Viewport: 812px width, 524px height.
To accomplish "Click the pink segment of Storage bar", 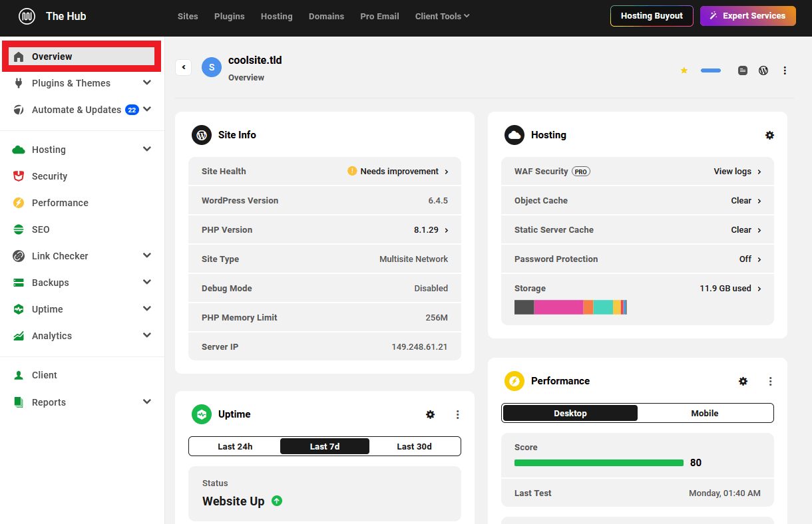I will 558,307.
